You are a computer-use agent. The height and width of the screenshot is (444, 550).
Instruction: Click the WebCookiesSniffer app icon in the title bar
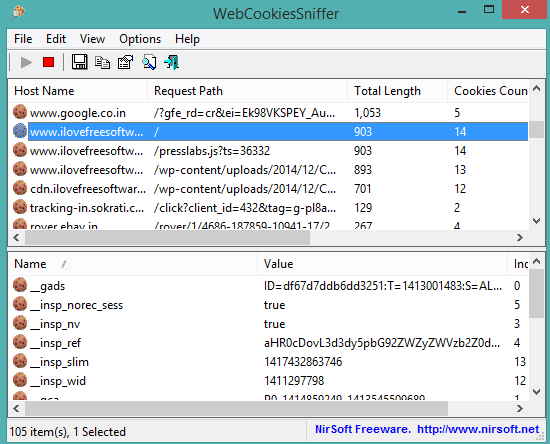(18, 12)
